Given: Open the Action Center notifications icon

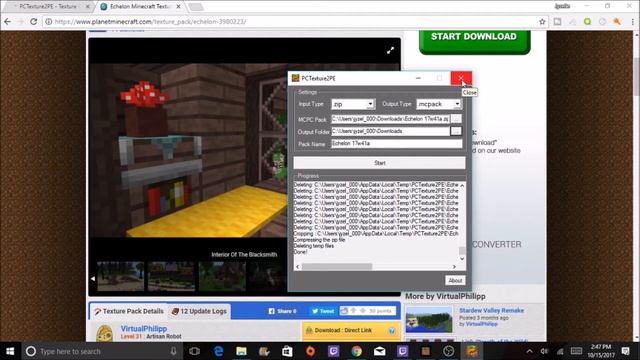Looking at the screenshot, I should [626, 351].
